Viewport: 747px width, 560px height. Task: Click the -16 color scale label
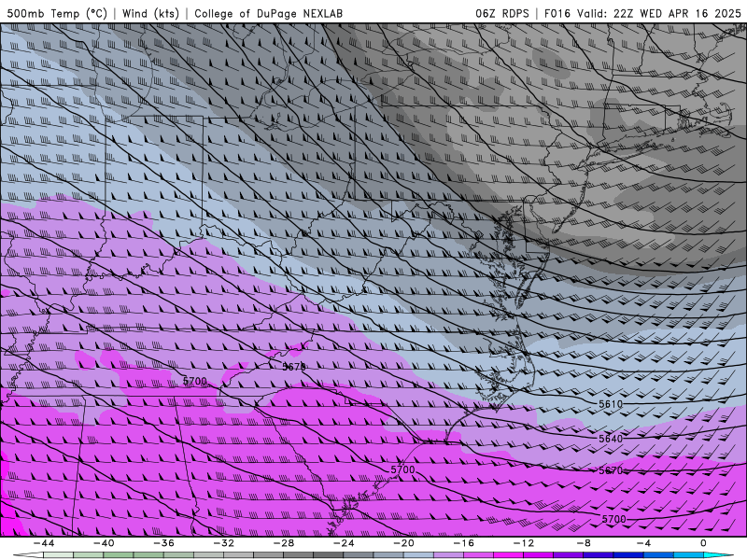(464, 543)
